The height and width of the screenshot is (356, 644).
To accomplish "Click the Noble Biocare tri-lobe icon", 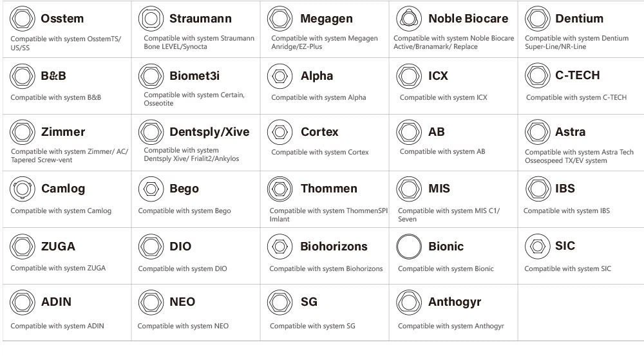I will coord(409,19).
